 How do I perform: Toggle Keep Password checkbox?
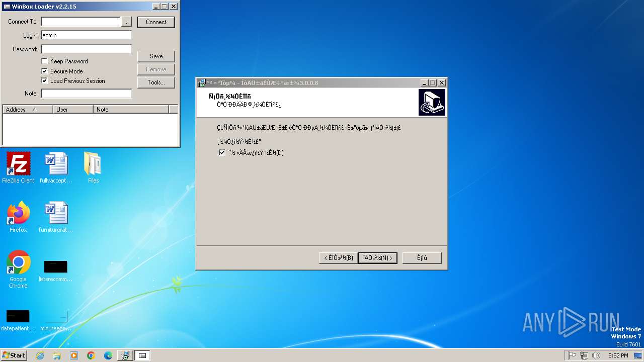click(x=44, y=61)
